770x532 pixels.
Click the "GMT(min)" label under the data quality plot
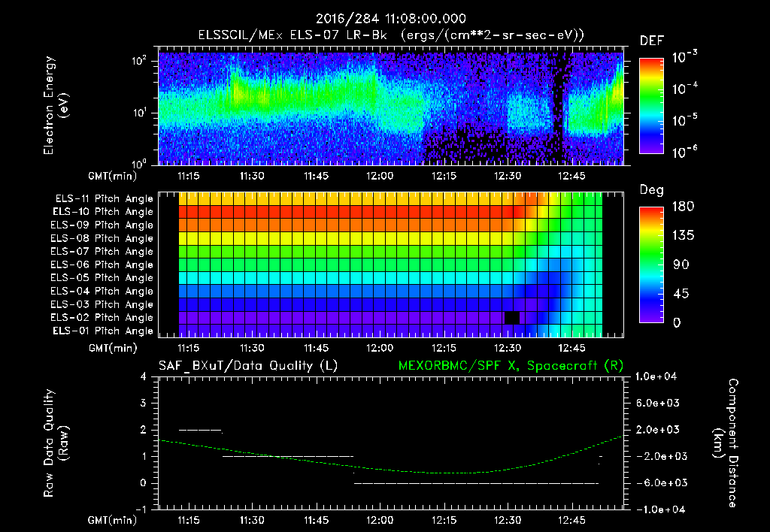pyautogui.click(x=112, y=520)
